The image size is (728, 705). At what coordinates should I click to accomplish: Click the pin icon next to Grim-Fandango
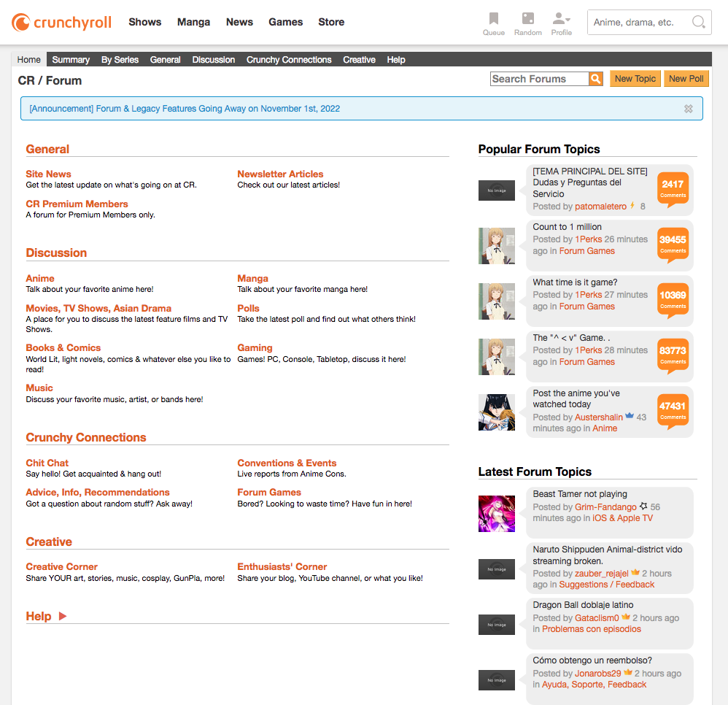click(644, 506)
